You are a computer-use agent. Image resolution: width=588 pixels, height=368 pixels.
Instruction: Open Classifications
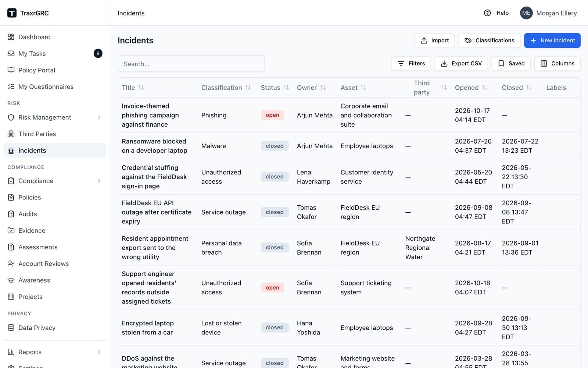point(489,40)
